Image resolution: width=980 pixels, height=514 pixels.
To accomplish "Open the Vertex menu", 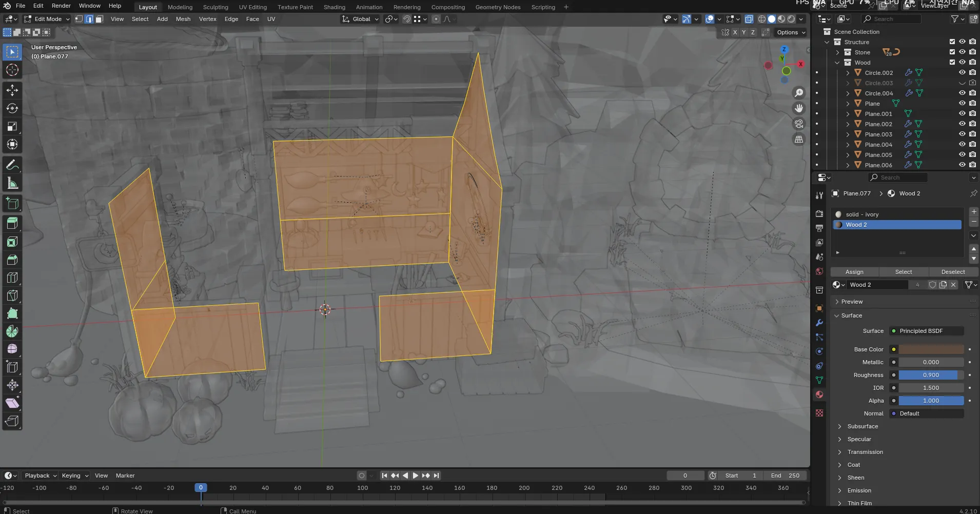I will pyautogui.click(x=208, y=19).
